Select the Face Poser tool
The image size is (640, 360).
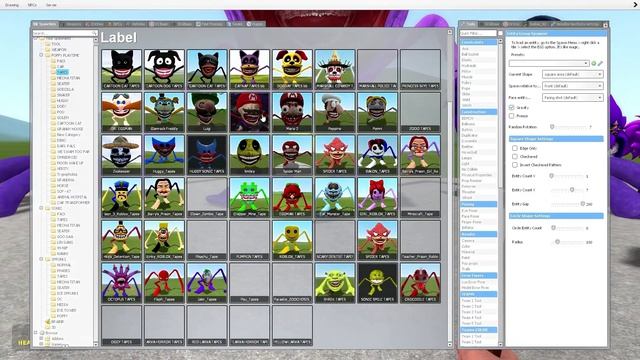[x=478, y=216]
